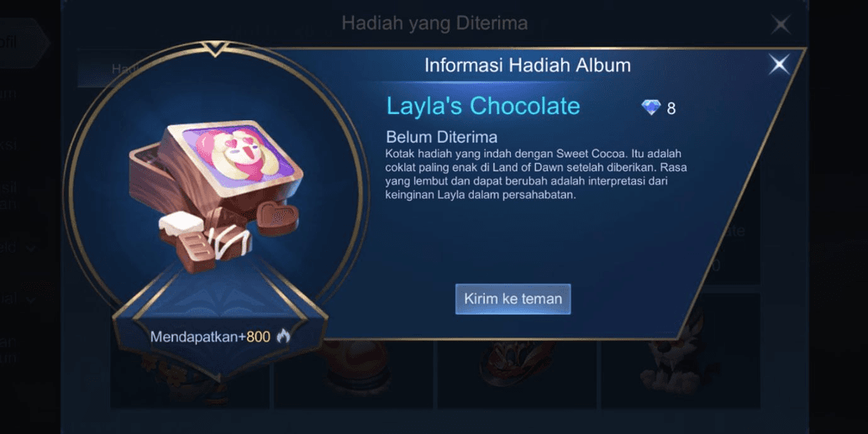Tap the Layla's Chocolate gift box image
Image resolution: width=868 pixels, height=434 pixels.
coord(216,195)
